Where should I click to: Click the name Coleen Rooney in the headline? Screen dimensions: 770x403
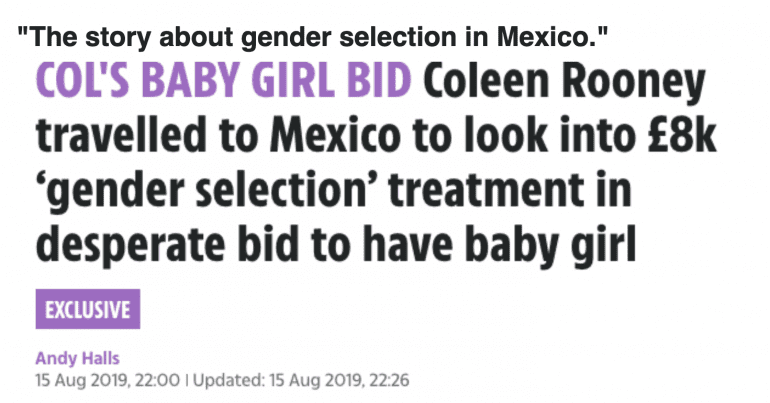pos(565,82)
